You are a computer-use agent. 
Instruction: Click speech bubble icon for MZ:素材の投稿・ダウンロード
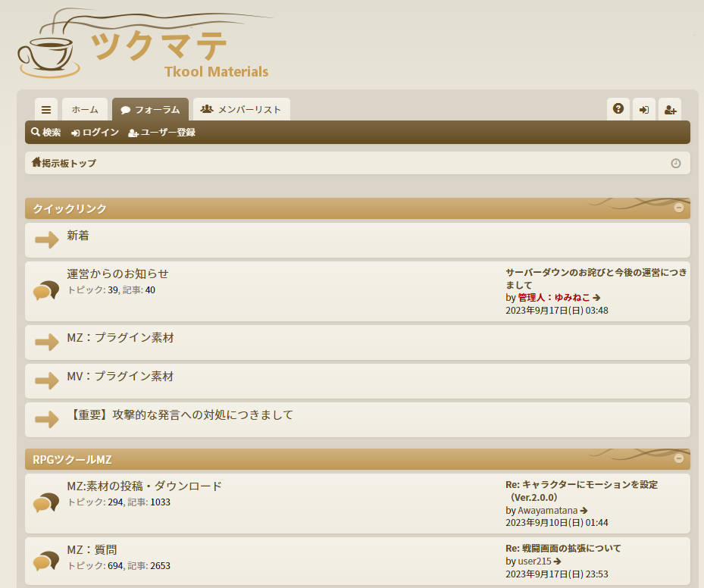(x=46, y=502)
